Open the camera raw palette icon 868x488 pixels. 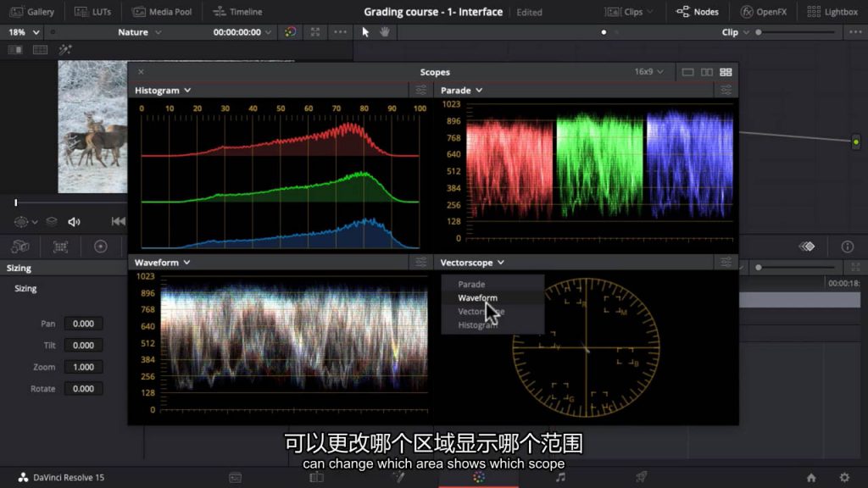(x=20, y=247)
